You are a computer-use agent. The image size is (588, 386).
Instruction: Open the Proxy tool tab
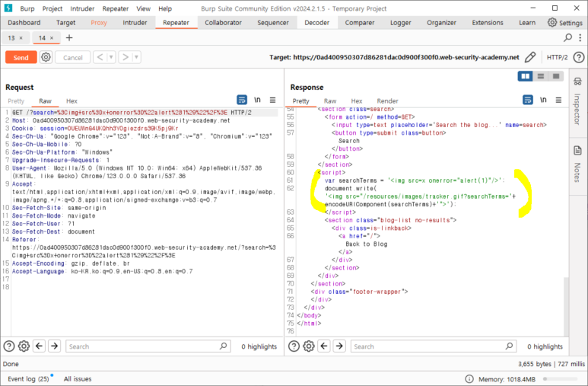coord(99,23)
